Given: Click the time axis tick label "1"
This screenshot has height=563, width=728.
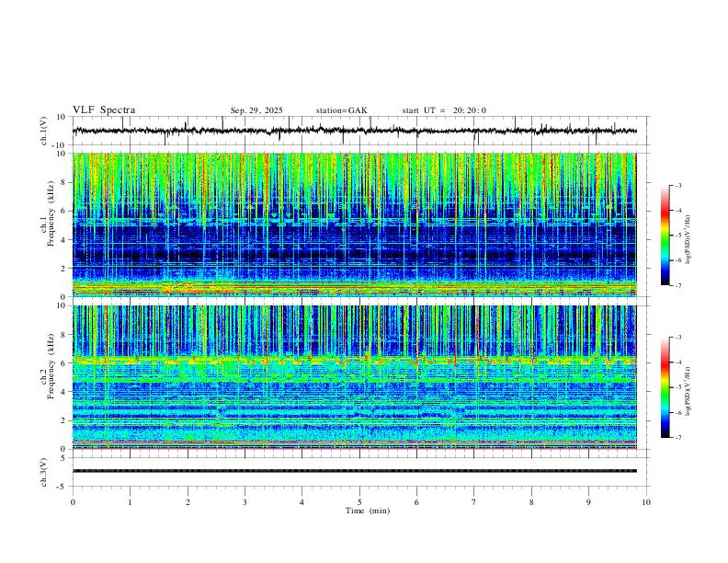Looking at the screenshot, I should tap(130, 502).
